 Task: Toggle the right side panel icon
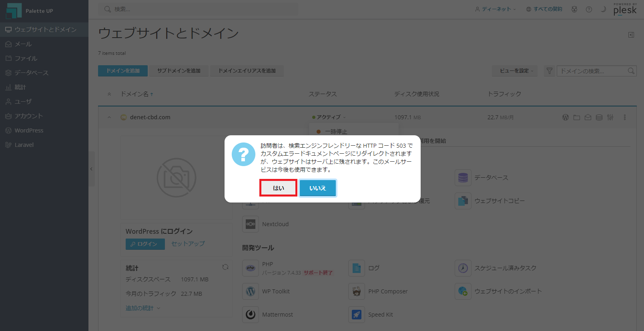click(631, 35)
